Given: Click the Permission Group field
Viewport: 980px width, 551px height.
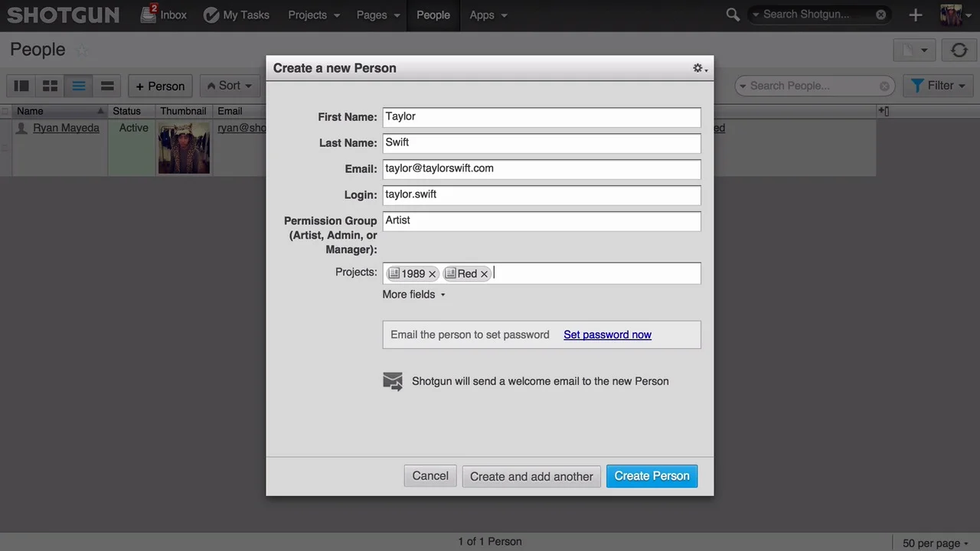Looking at the screenshot, I should tap(541, 221).
